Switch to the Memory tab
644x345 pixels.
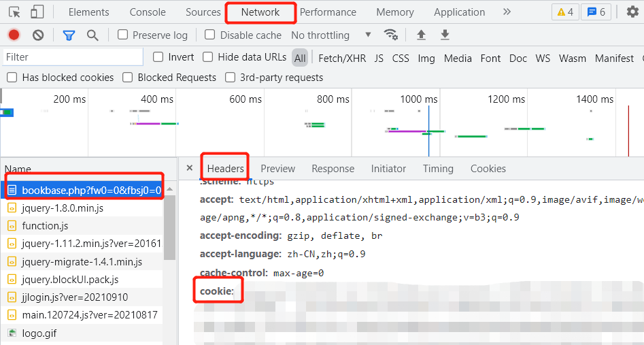tap(394, 12)
